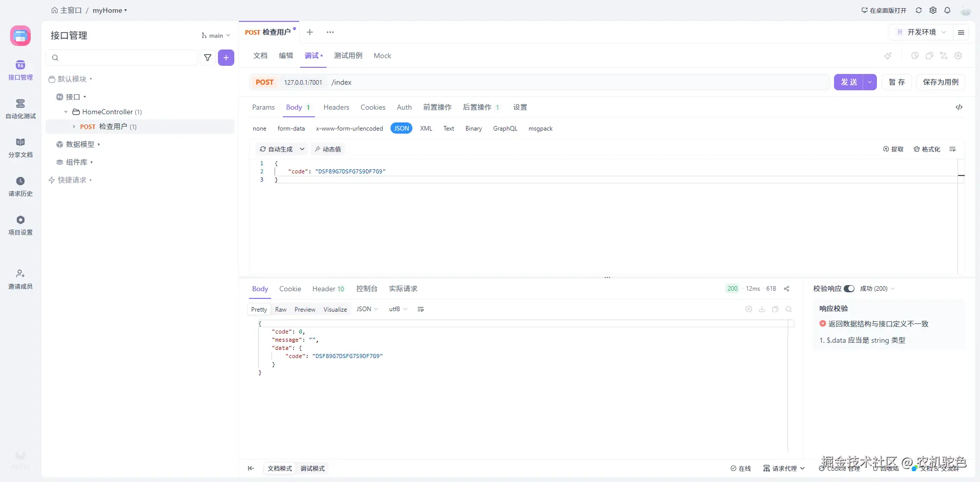980x482 pixels.
Task: Click the filter icon beside search box
Action: (x=208, y=58)
